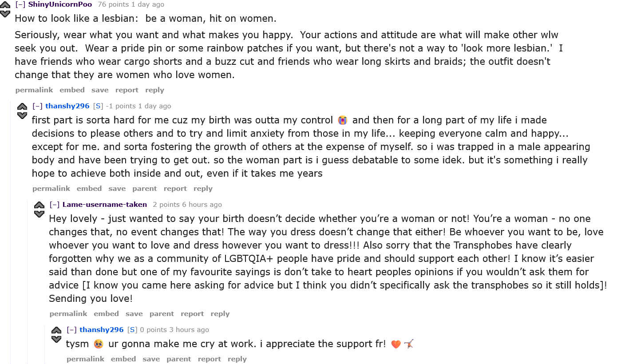The image size is (617, 364).
Task: Downvote ShinyUnicornPoo's comment
Action: (x=5, y=14)
